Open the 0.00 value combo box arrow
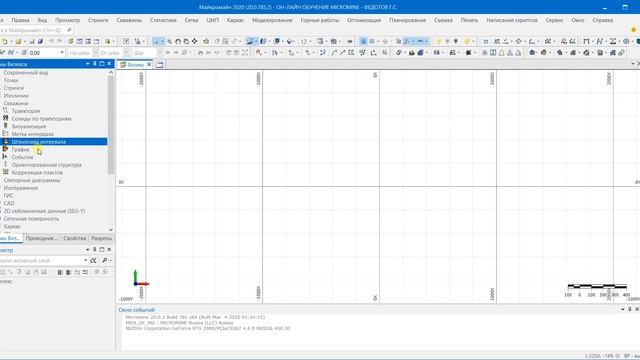 62,53
